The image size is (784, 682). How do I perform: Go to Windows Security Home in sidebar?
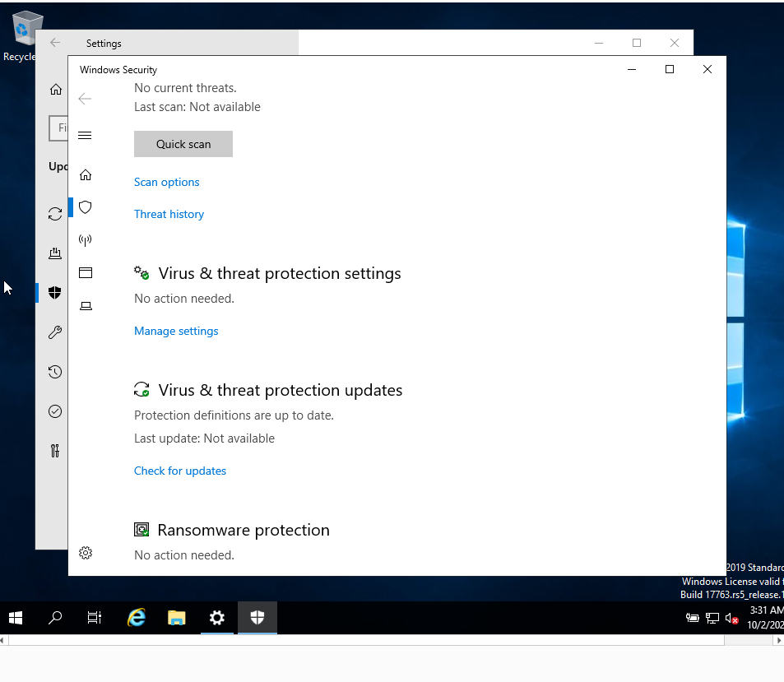[86, 175]
